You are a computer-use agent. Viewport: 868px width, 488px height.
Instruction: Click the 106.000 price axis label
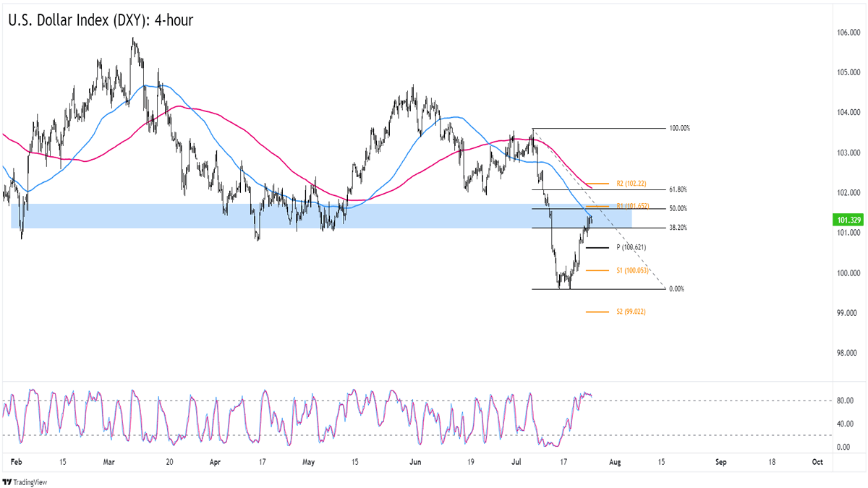point(848,33)
